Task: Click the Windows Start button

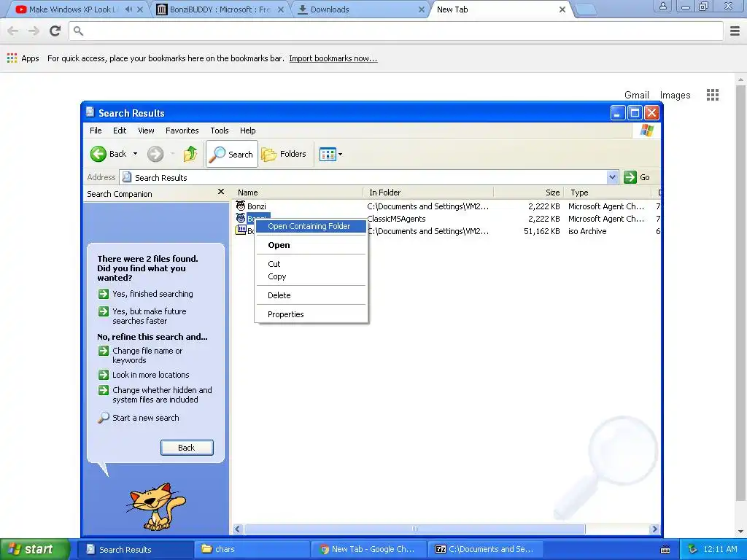Action: pos(34,549)
